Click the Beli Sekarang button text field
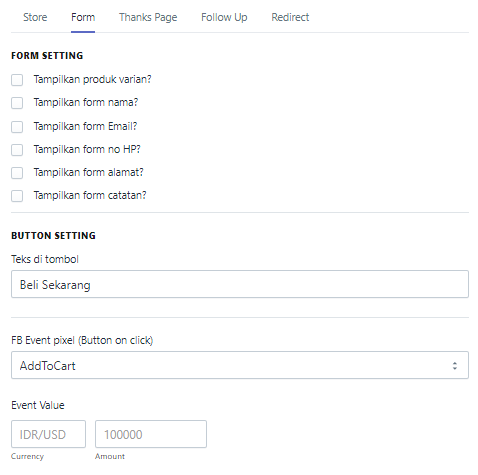Image resolution: width=478 pixels, height=475 pixels. (x=240, y=284)
